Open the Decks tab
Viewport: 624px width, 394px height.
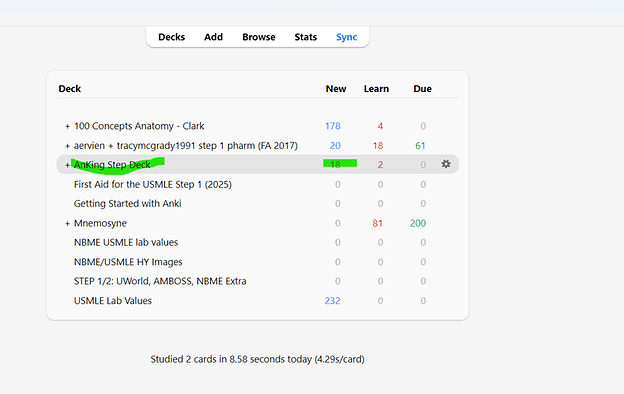click(x=172, y=37)
